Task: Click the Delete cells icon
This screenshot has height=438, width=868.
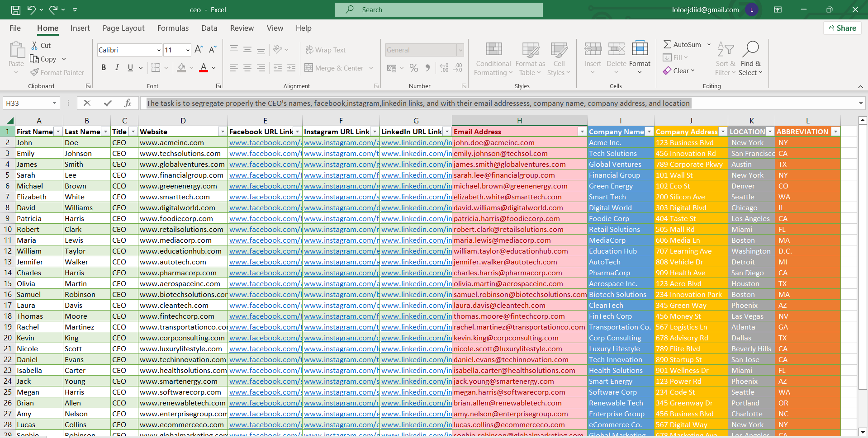Action: [x=616, y=49]
